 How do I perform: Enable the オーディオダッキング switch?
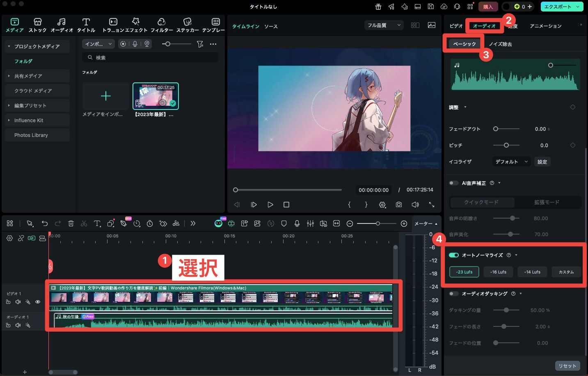click(x=454, y=294)
